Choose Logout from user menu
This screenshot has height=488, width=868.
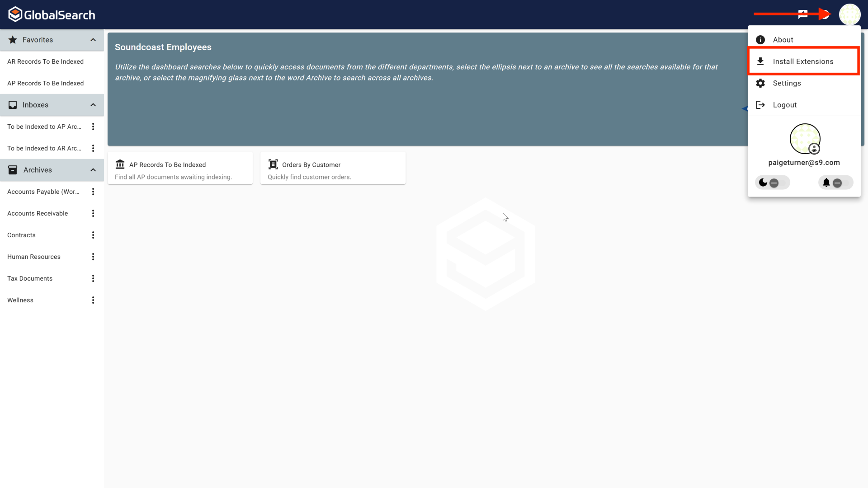(x=784, y=105)
